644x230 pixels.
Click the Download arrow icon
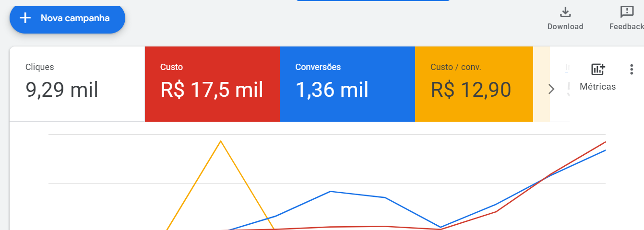(x=565, y=12)
